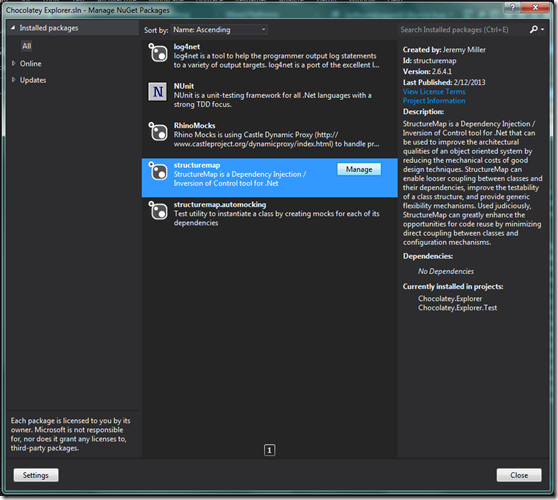Click the Created by: Jeremy Miller text
558x500 pixels.
(444, 50)
